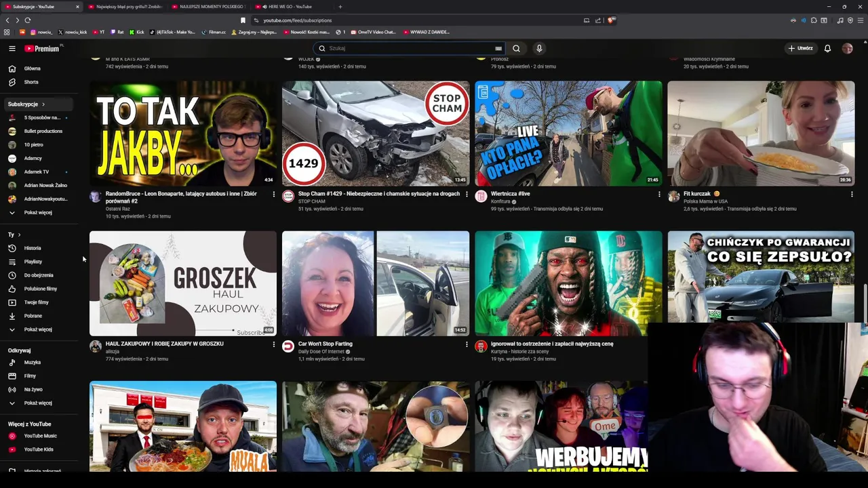Open the on-screen keyboard in search box
The image size is (868, 488).
(498, 48)
